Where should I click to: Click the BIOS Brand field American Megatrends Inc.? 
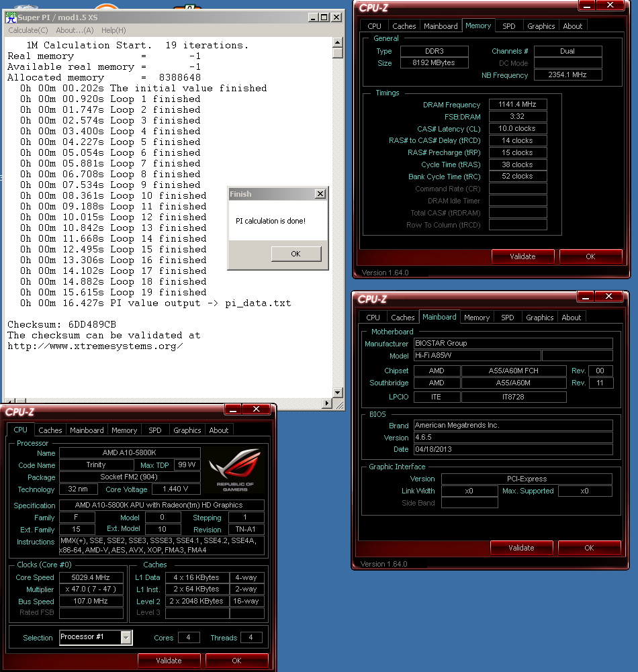coord(513,425)
